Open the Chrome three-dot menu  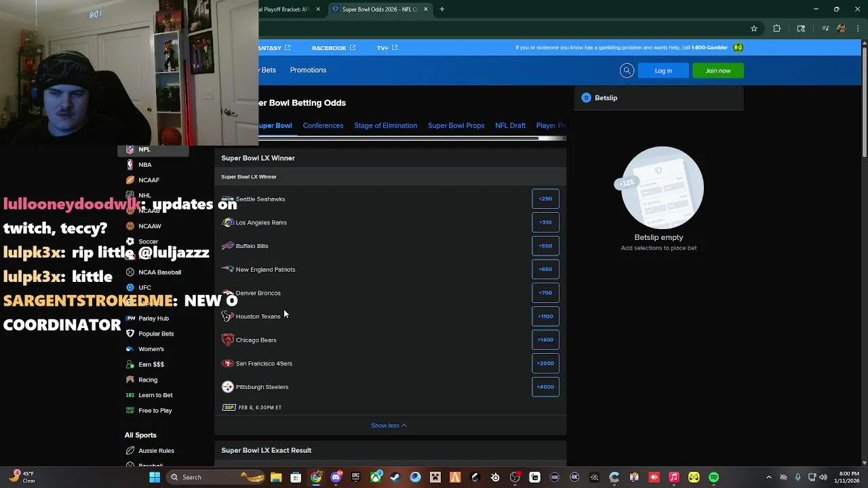[x=857, y=28]
